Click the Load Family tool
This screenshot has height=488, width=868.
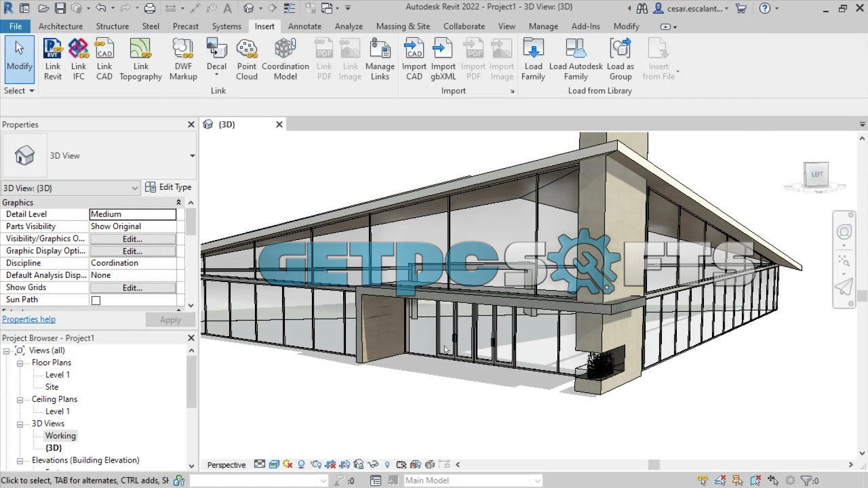pyautogui.click(x=533, y=60)
